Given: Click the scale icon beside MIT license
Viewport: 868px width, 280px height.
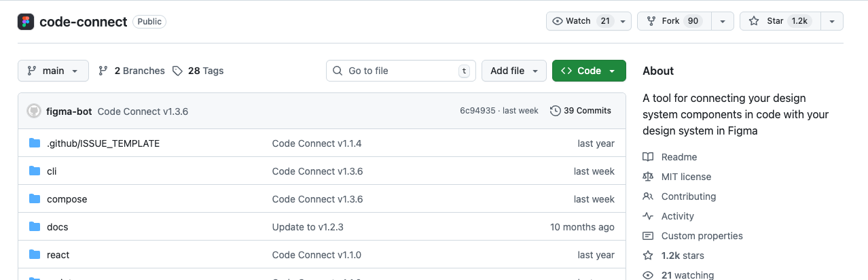Looking at the screenshot, I should pos(648,177).
